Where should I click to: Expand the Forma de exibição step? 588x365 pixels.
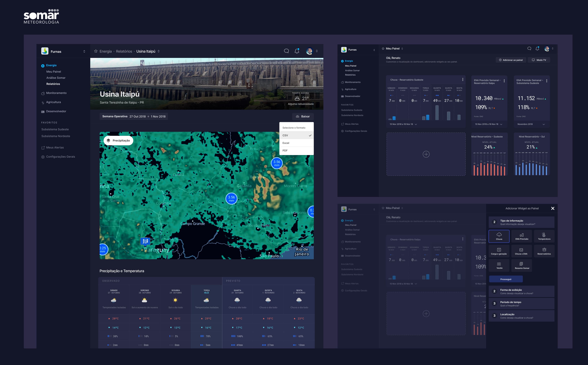tap(522, 291)
